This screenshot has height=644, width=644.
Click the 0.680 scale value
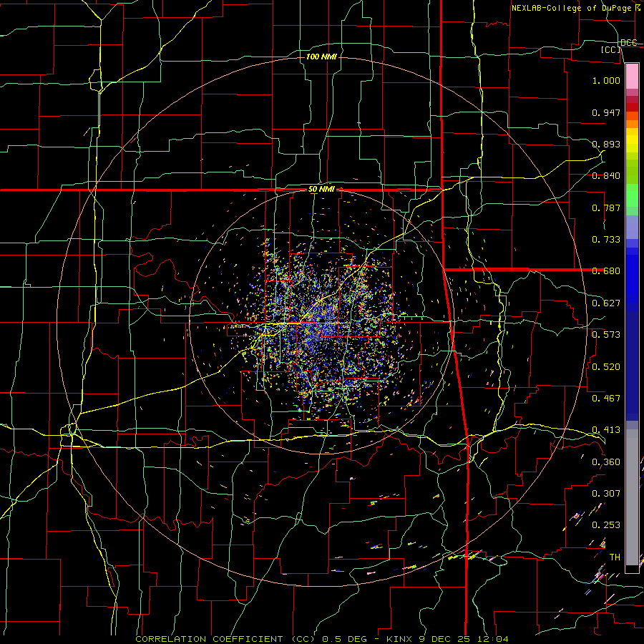606,271
